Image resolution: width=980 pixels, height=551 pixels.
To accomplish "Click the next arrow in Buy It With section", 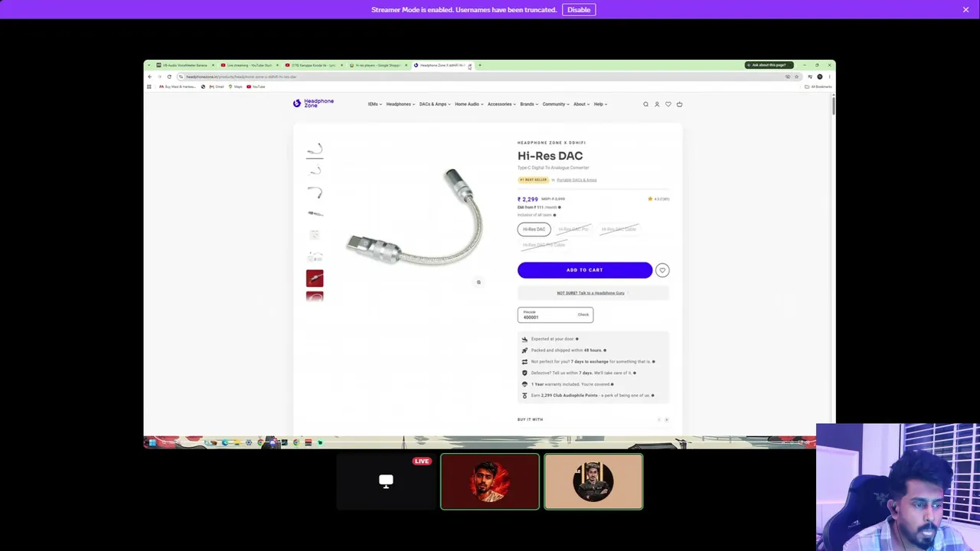I will (666, 419).
